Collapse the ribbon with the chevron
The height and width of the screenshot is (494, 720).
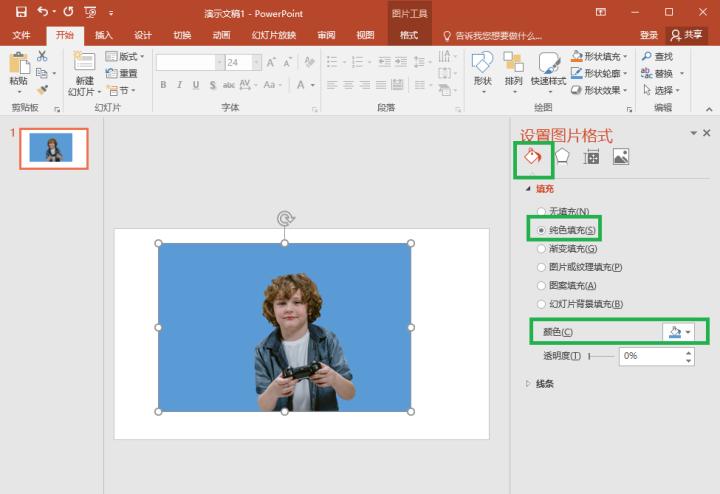[709, 109]
